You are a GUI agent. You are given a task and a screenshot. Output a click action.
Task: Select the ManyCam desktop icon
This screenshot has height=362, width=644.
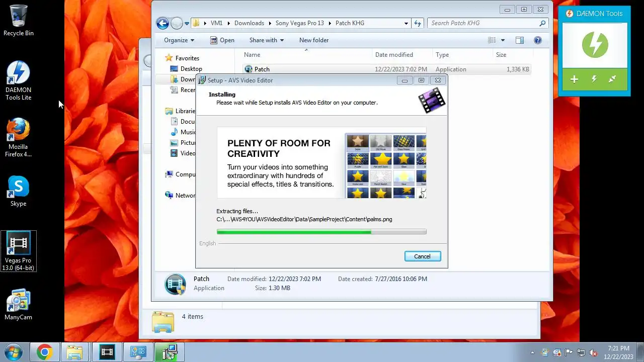click(x=19, y=304)
